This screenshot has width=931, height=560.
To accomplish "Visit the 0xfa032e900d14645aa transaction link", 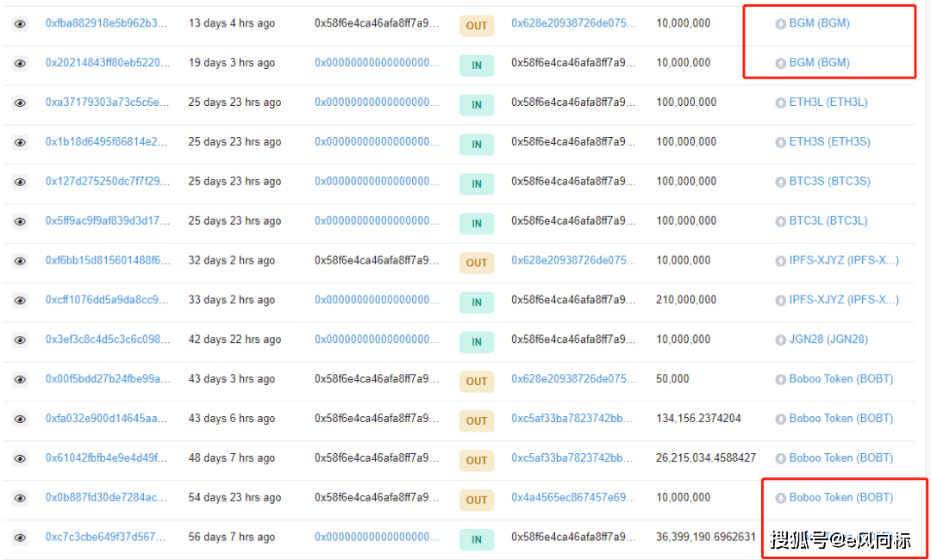I will click(108, 418).
